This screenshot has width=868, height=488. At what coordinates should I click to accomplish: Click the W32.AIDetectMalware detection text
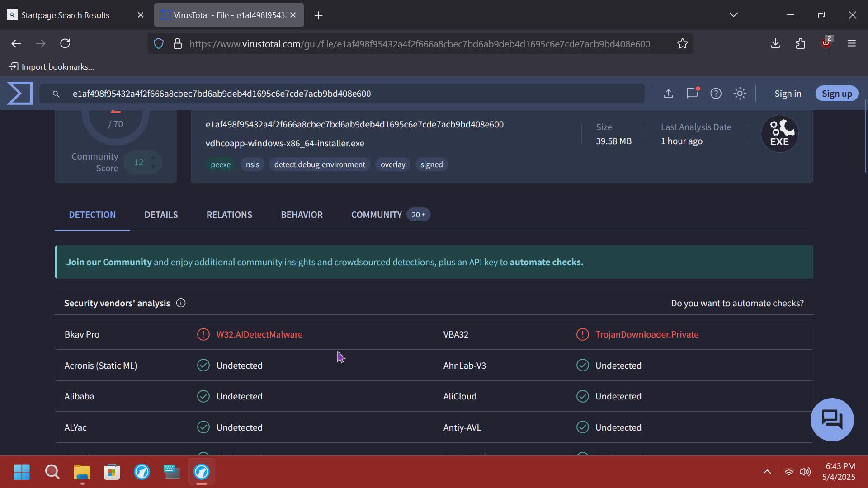click(x=259, y=334)
